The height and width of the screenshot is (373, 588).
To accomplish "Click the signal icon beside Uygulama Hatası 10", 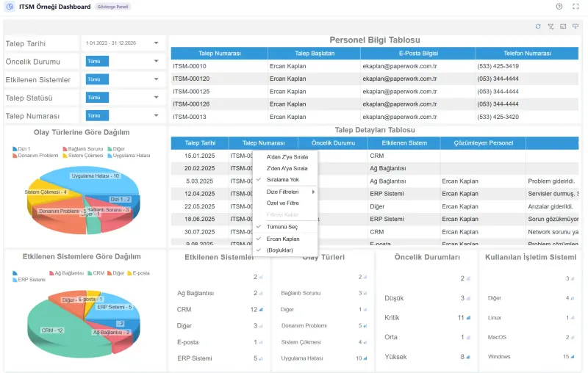I will (365, 358).
